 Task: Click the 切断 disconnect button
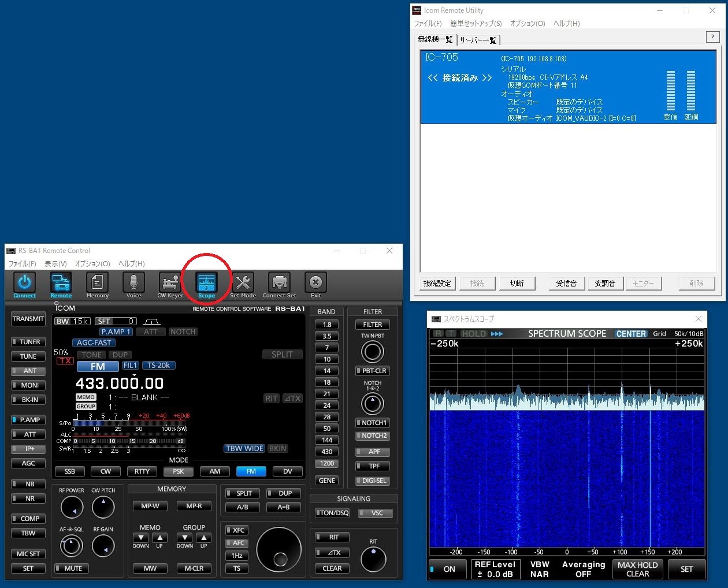(517, 283)
